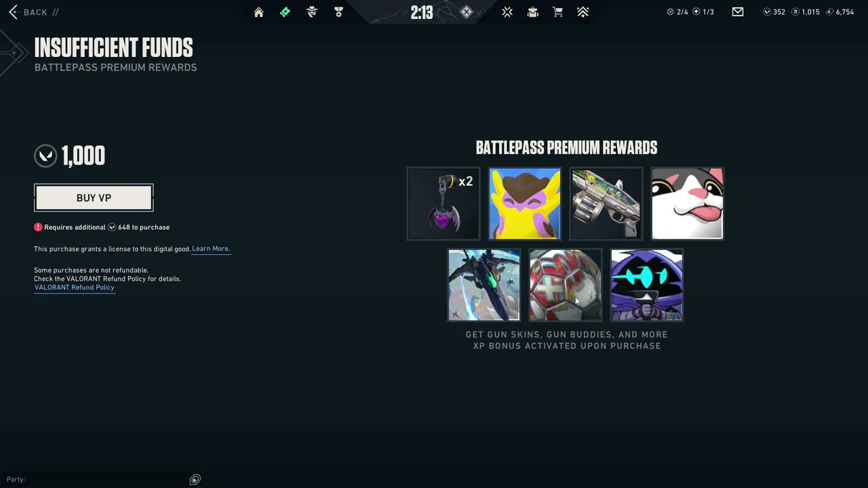Viewport: 868px width, 488px height.
Task: Select the blue spaceship player card reward
Action: [x=484, y=285]
